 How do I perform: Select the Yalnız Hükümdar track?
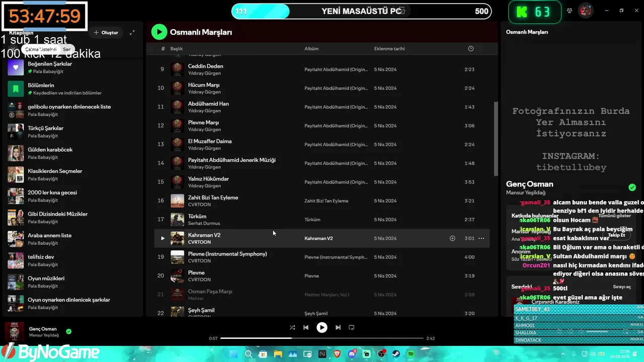208,178
